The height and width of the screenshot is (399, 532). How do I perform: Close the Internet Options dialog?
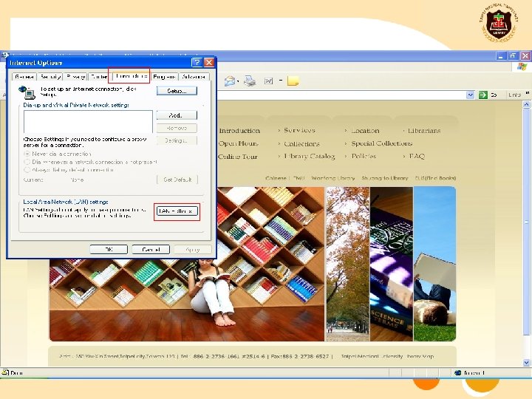pos(209,62)
